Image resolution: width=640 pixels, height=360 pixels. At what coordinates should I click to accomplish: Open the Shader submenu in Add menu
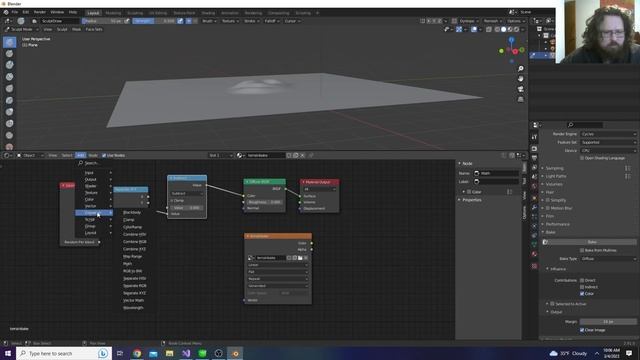click(93, 186)
